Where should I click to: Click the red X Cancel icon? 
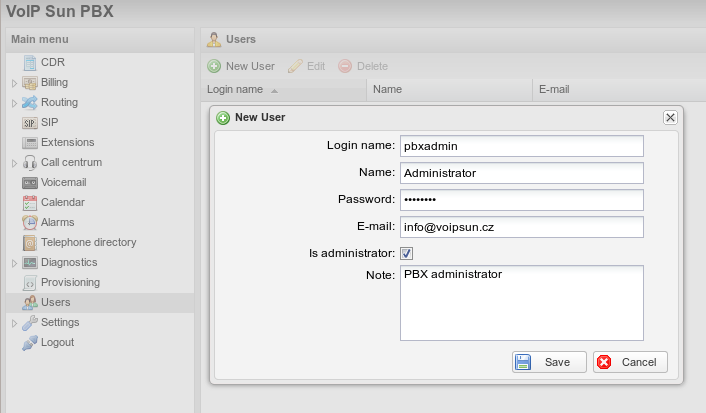pos(604,362)
